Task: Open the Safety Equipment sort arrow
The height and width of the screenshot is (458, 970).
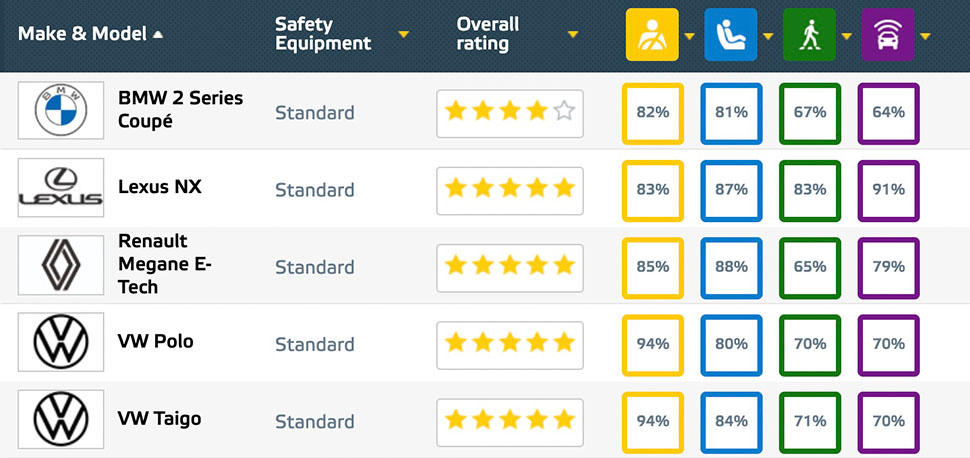Action: click(404, 35)
